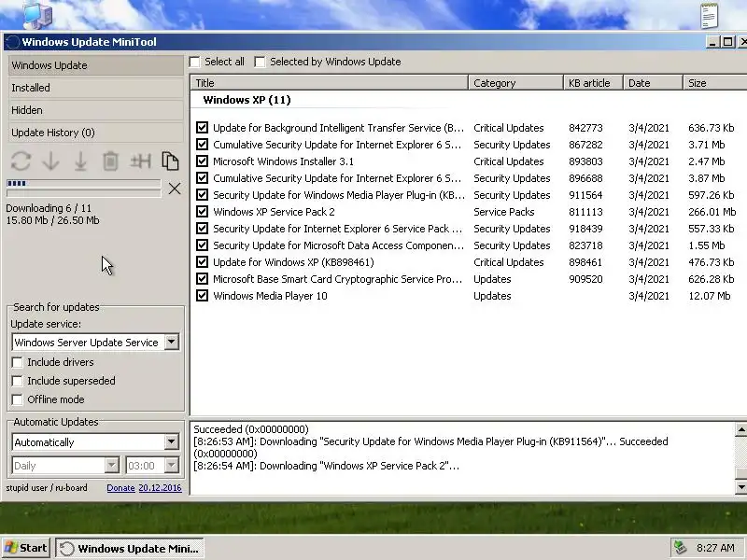
Task: Click the log pane scroll down arrow
Action: (x=740, y=486)
